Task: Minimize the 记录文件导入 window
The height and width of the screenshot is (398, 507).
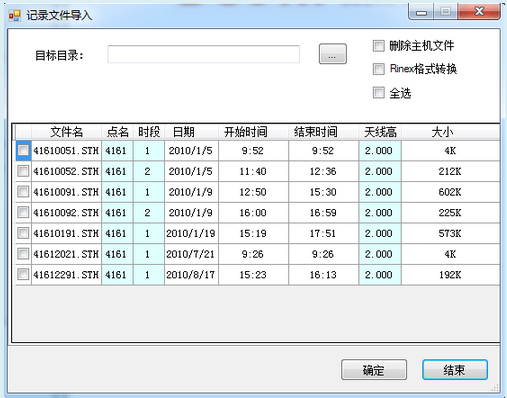Action: [x=421, y=12]
